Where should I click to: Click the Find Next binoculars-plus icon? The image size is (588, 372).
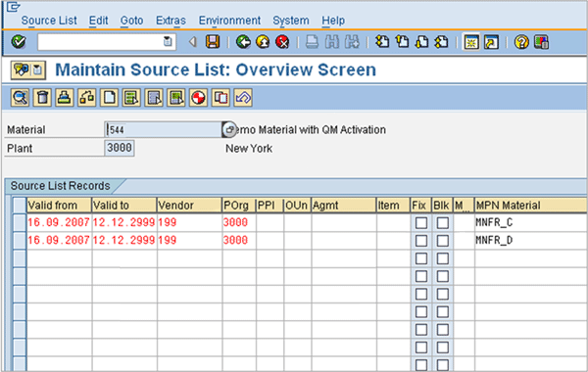(x=352, y=42)
